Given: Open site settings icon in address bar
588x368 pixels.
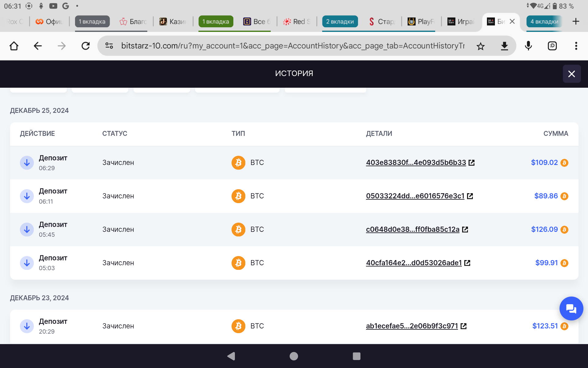Looking at the screenshot, I should click(109, 46).
